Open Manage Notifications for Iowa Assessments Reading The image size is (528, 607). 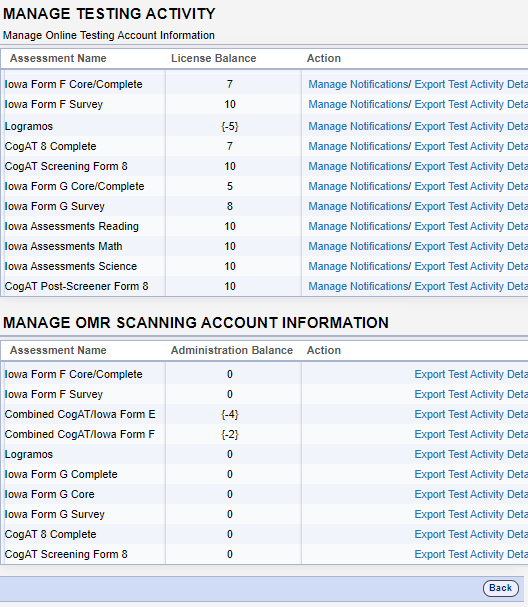point(359,226)
